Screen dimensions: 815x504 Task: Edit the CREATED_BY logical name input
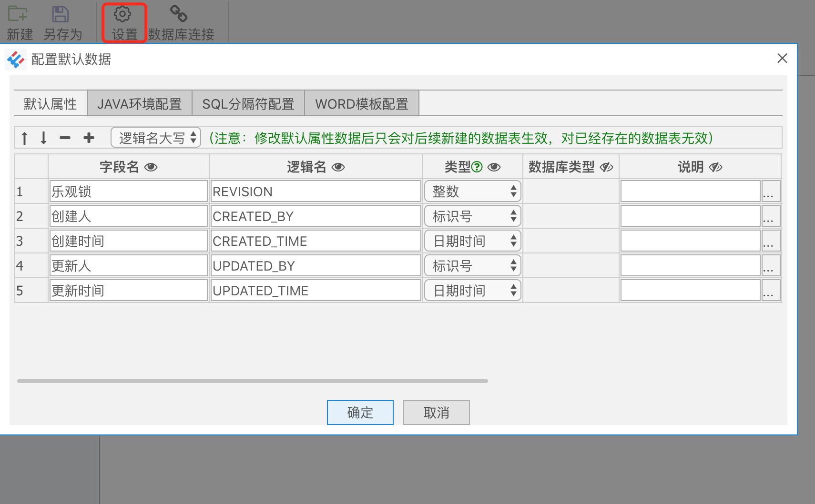pos(316,216)
